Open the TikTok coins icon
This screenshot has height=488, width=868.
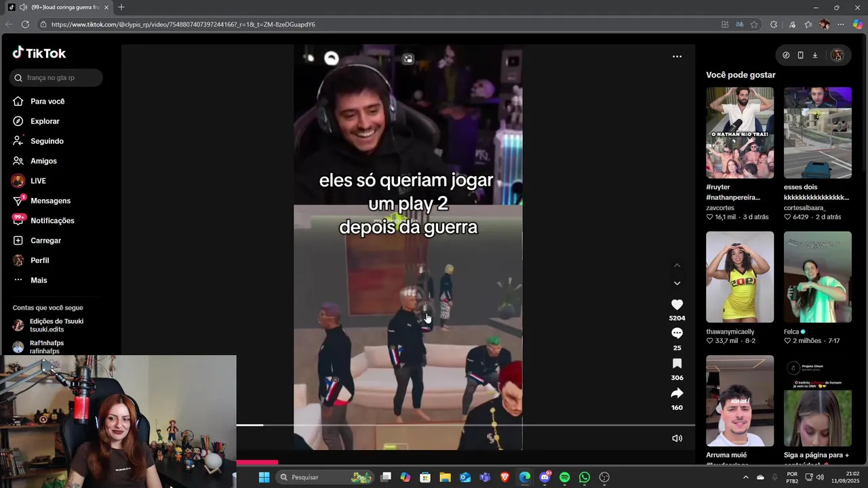point(786,56)
